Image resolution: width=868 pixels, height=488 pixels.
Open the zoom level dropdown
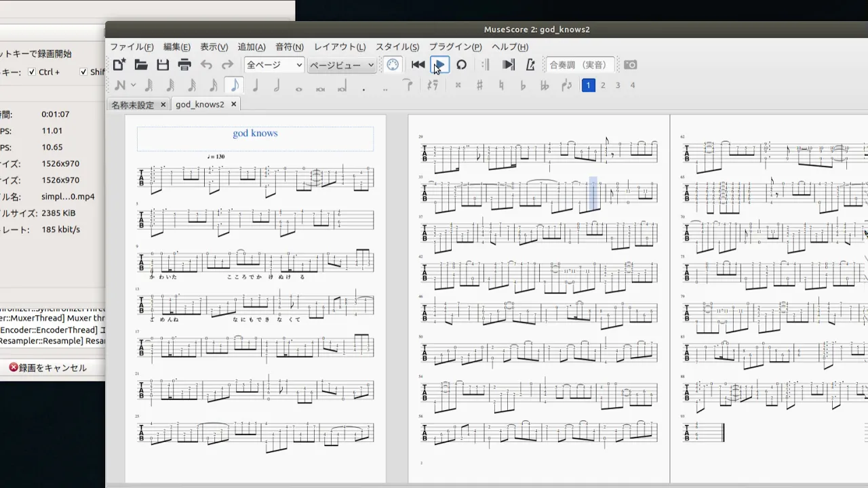274,65
